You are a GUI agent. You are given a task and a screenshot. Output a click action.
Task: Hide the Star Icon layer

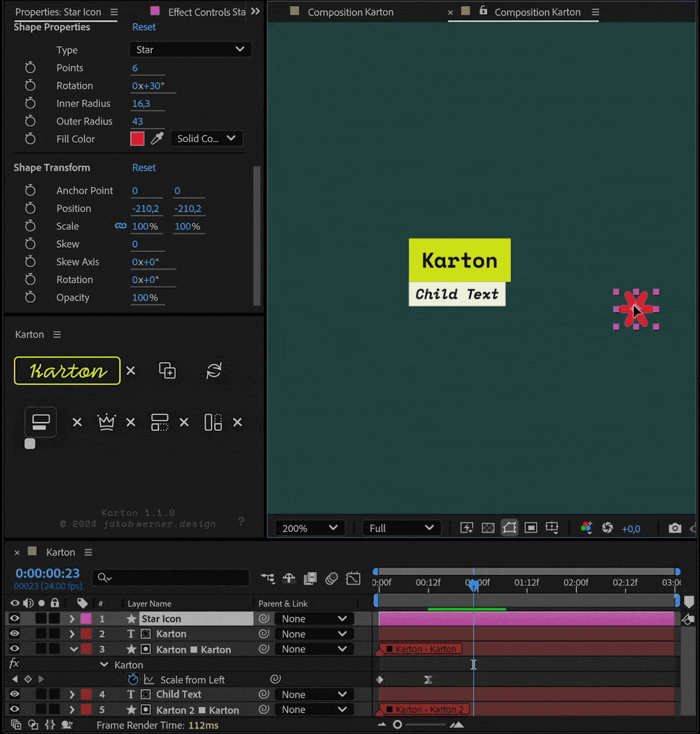pyautogui.click(x=13, y=619)
